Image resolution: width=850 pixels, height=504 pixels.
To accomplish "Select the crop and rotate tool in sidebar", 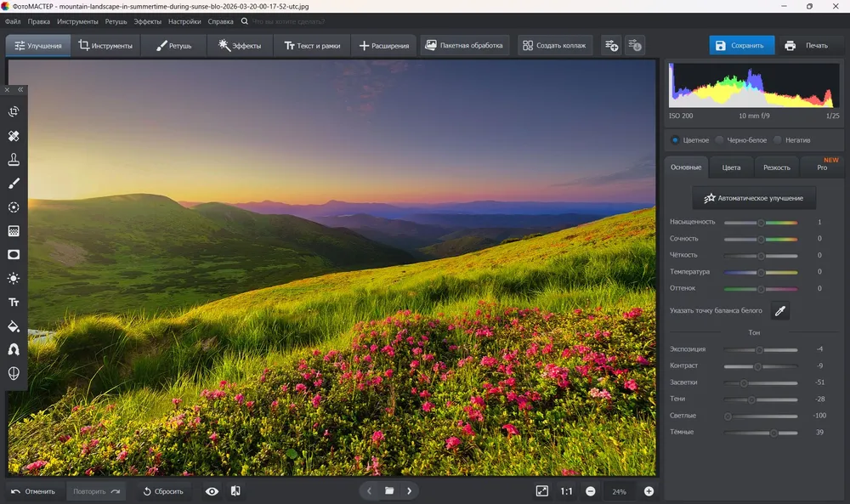I will click(14, 111).
